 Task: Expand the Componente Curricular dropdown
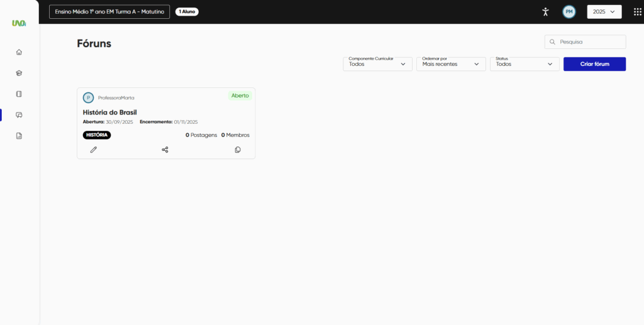377,64
